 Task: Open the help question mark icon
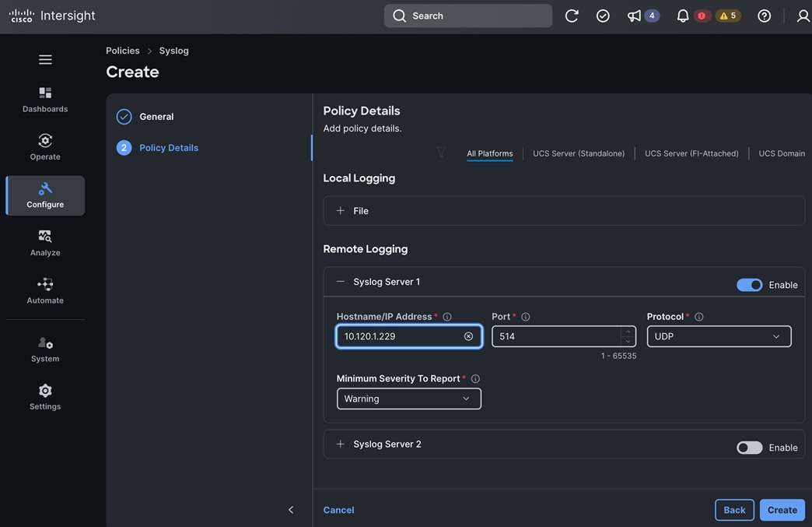coord(764,16)
